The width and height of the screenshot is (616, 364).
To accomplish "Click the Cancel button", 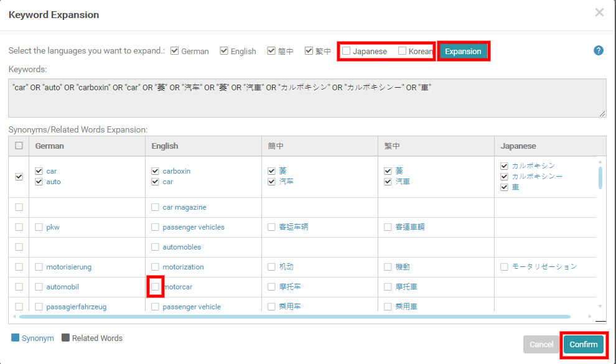I will tap(541, 344).
